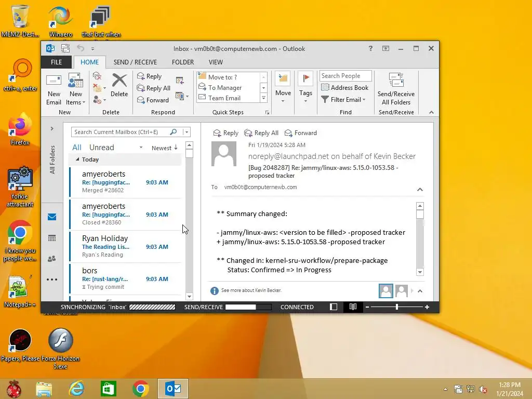Open the Move dropdown button
532x399 pixels.
(283, 88)
